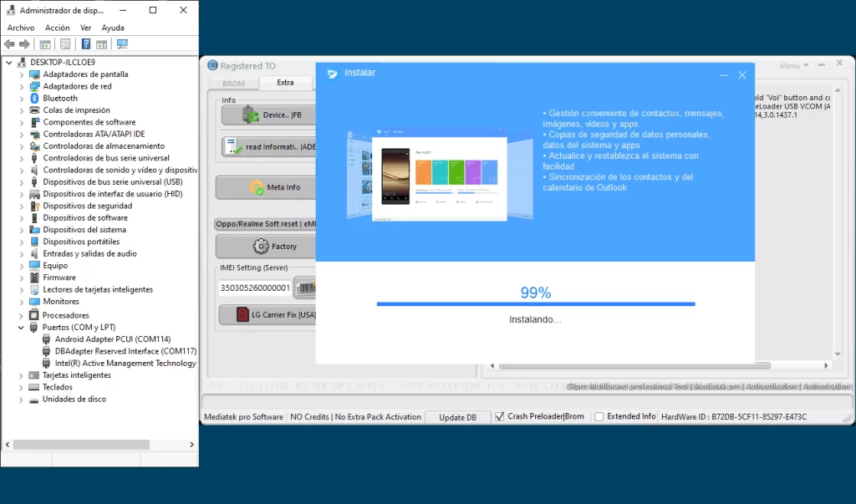
Task: Click the Firmware category icon
Action: [x=34, y=277]
